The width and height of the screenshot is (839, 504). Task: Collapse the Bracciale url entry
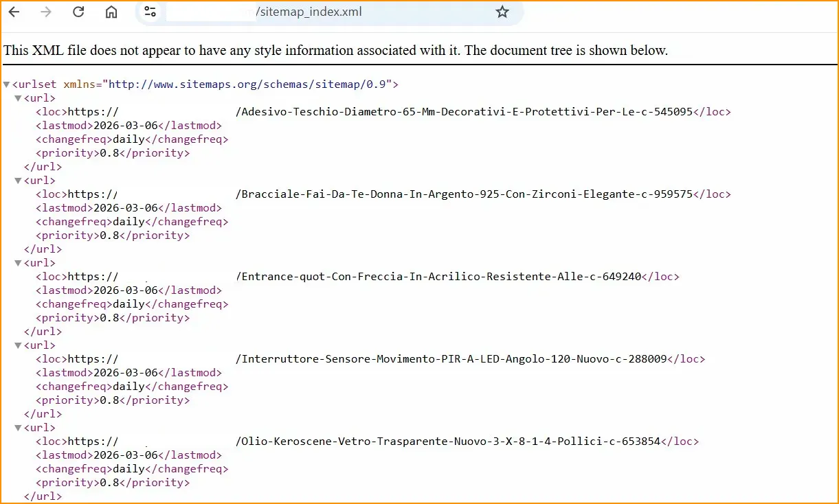18,180
